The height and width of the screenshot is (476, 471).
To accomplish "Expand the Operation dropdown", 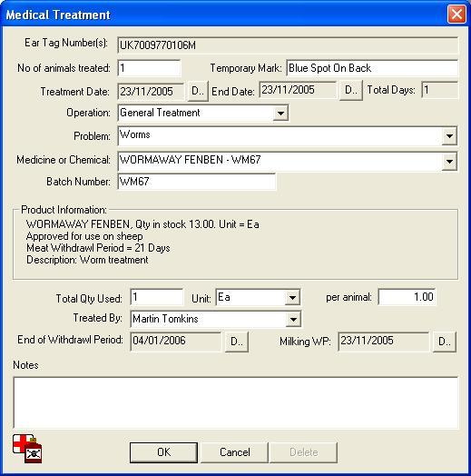I will point(280,114).
